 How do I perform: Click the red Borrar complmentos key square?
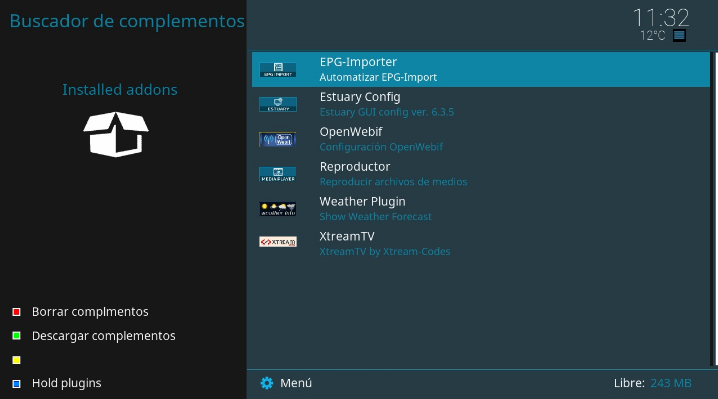point(16,312)
